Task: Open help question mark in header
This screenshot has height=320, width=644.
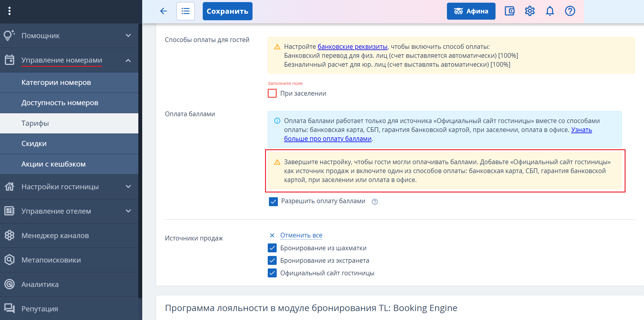Action: click(x=570, y=11)
